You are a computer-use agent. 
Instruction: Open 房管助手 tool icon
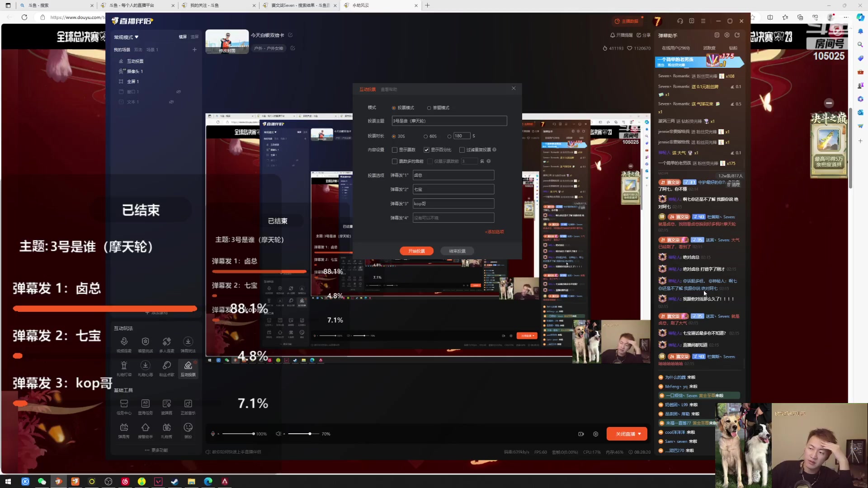click(145, 431)
